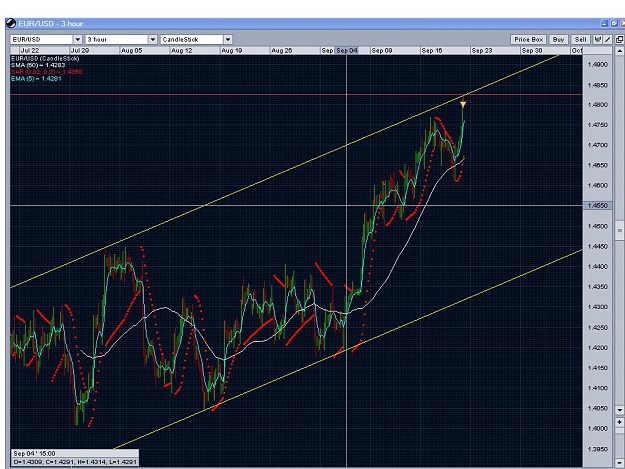The width and height of the screenshot is (625, 469).
Task: Zoom out using the minus button
Action: [x=619, y=463]
